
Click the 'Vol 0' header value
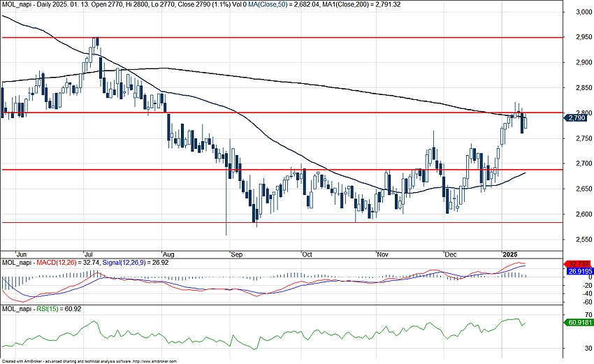click(241, 5)
